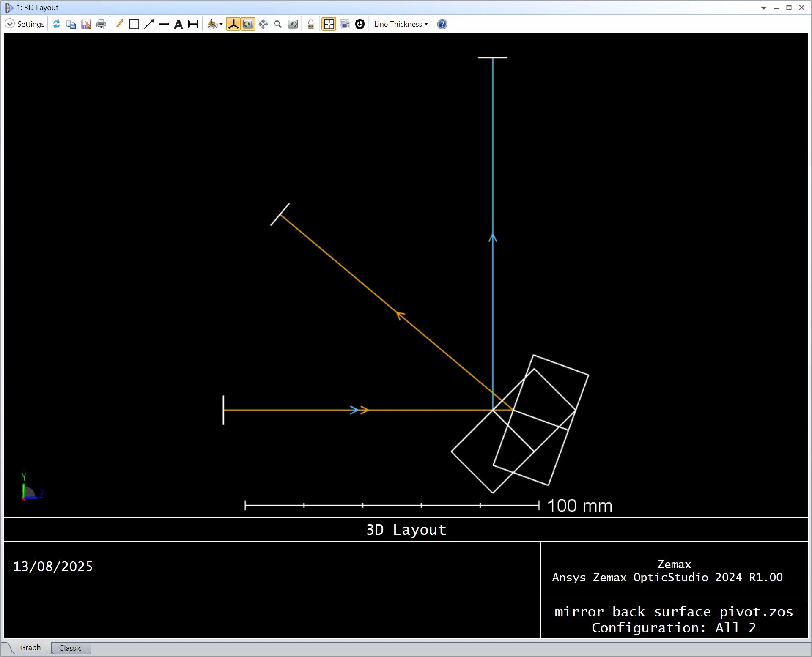Screen dimensions: 812x657
Task: Switch to the Classic tab
Action: click(x=70, y=648)
